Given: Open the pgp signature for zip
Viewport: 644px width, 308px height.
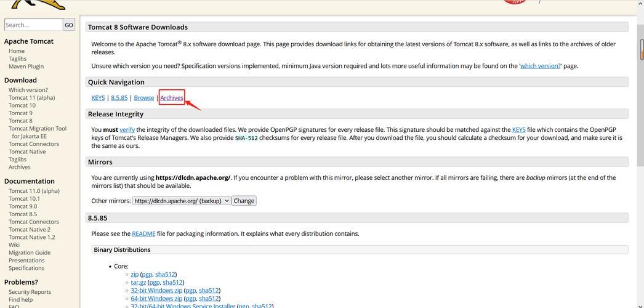Looking at the screenshot, I should pyautogui.click(x=147, y=274).
